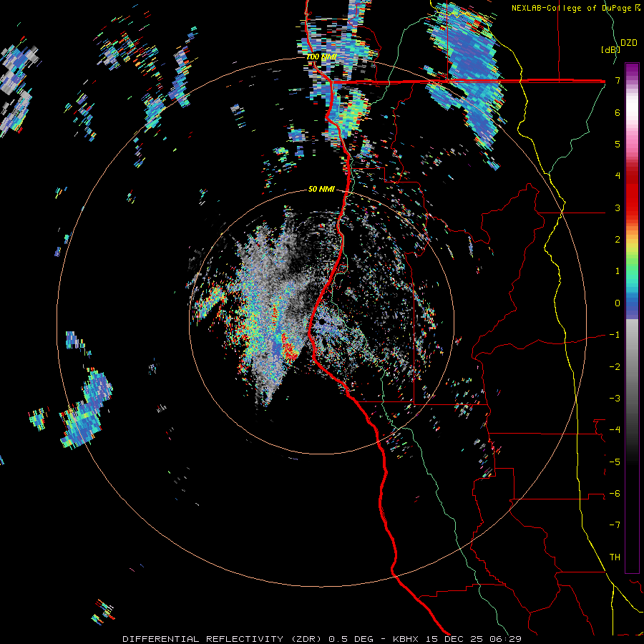Viewport: 644px width, 644px height.
Task: Click the [dB] units label
Action: [x=610, y=49]
